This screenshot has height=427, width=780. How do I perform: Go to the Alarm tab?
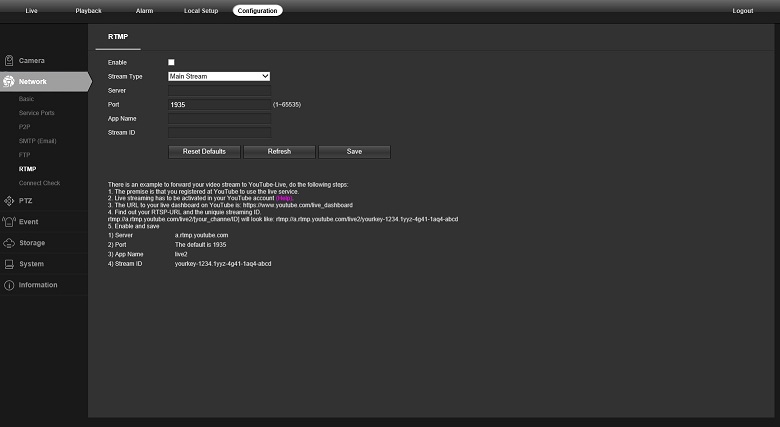coord(144,10)
